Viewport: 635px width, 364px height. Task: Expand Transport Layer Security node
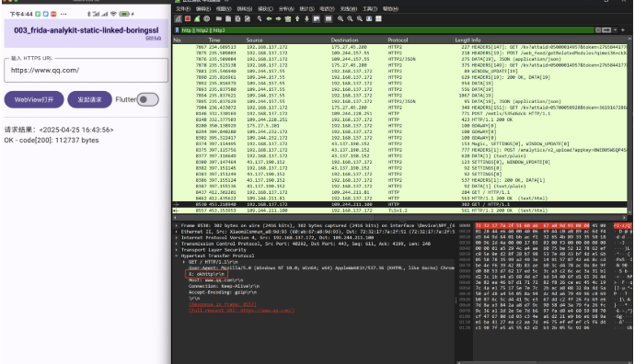pos(177,250)
